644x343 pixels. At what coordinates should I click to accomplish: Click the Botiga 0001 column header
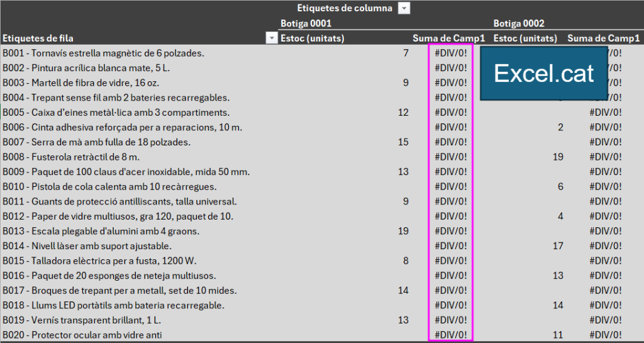306,23
